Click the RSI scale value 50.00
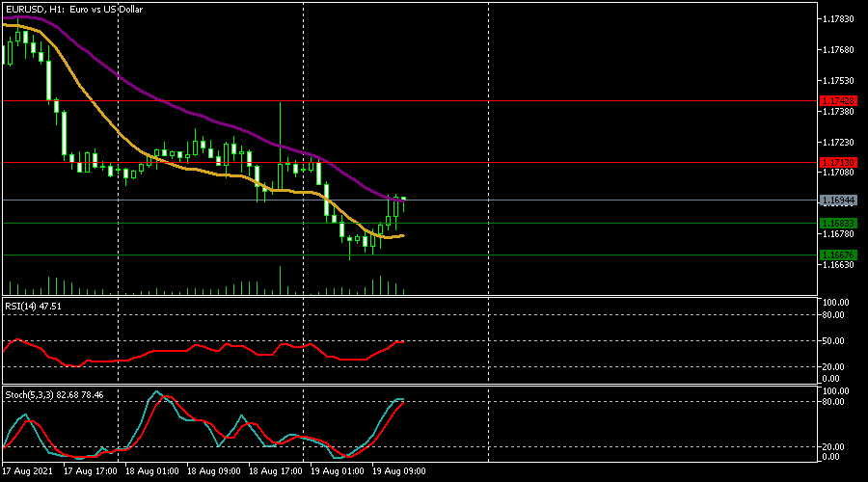The width and height of the screenshot is (868, 482). (833, 341)
